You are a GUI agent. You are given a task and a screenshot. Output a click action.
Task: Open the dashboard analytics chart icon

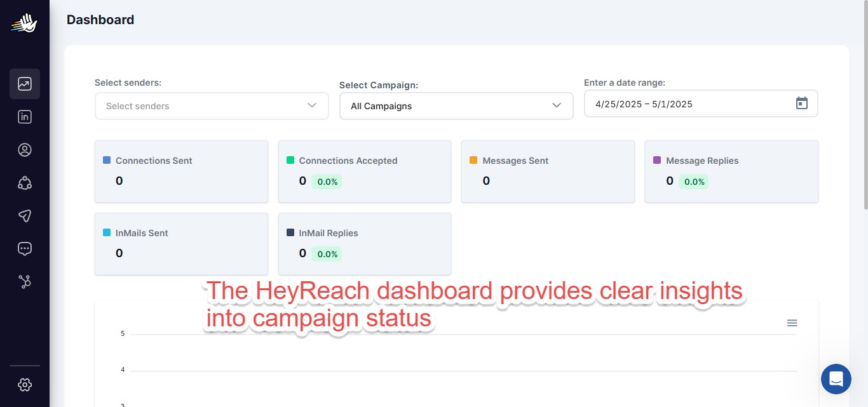tap(25, 84)
